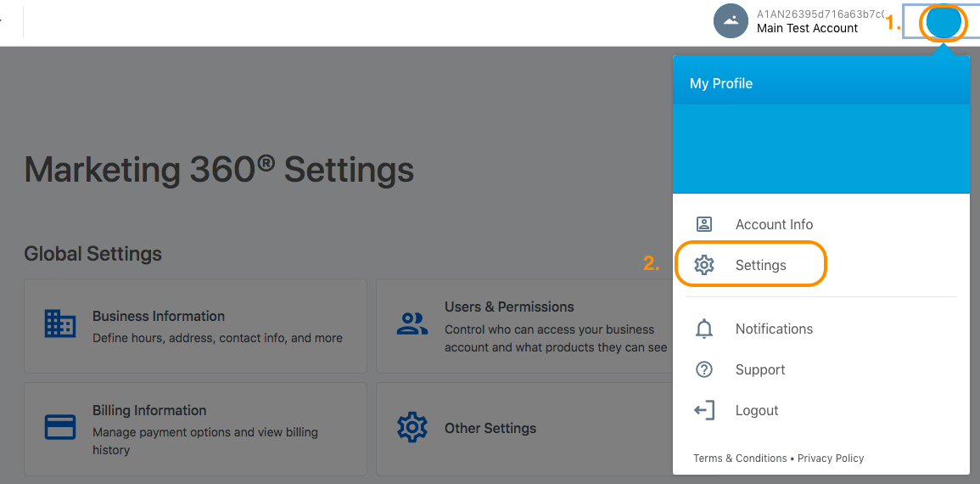The height and width of the screenshot is (484, 980).
Task: Open Privacy Policy link
Action: click(x=831, y=459)
